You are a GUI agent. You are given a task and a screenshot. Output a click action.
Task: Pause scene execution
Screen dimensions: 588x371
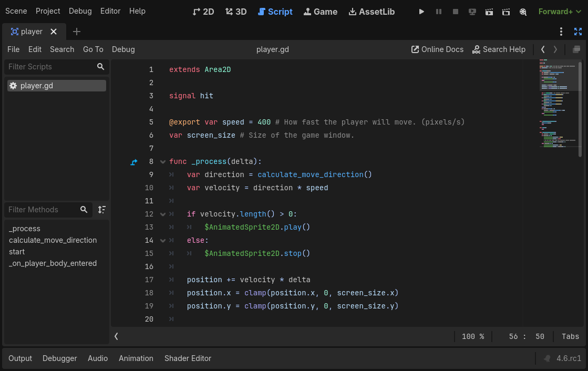[439, 11]
